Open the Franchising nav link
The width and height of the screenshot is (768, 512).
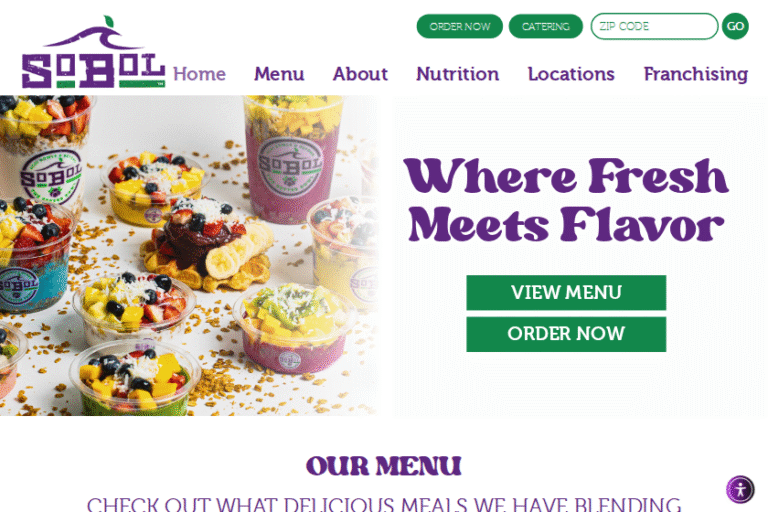[696, 74]
